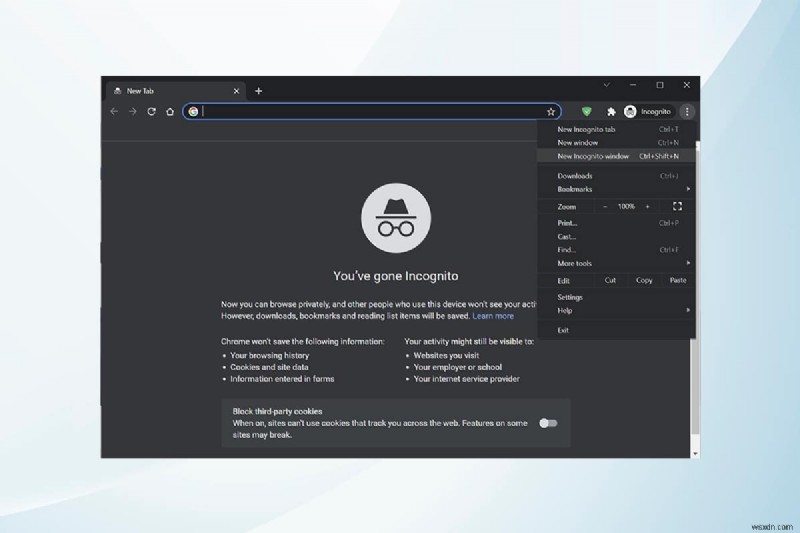Click 'Information entered in forms' bullet
Viewport: 800px width, 533px height.
coord(282,379)
